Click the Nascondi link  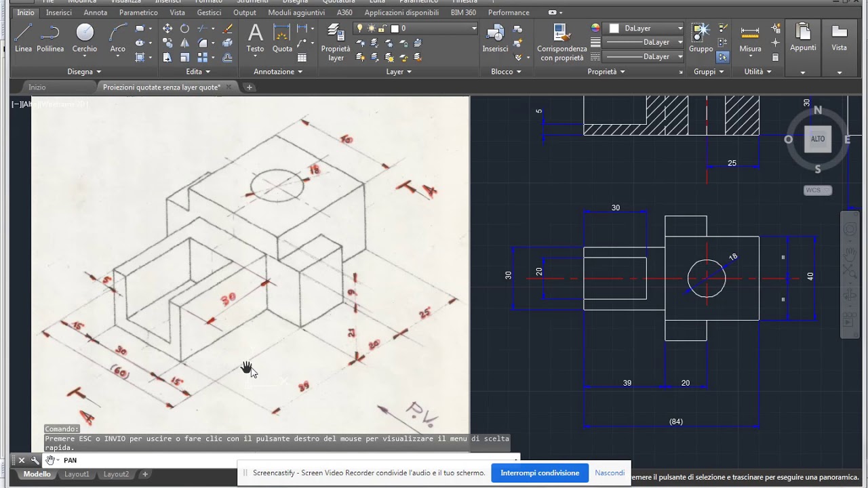[x=610, y=473]
